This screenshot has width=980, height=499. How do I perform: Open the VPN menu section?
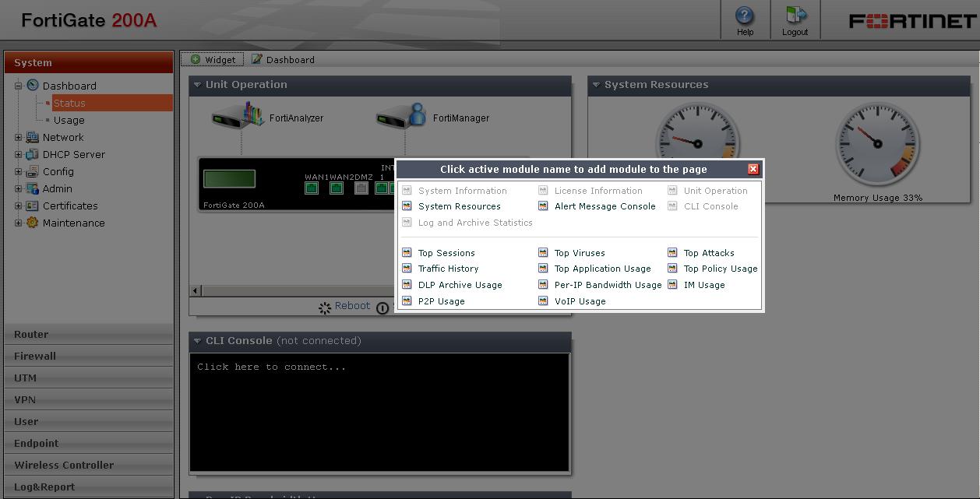pyautogui.click(x=89, y=399)
